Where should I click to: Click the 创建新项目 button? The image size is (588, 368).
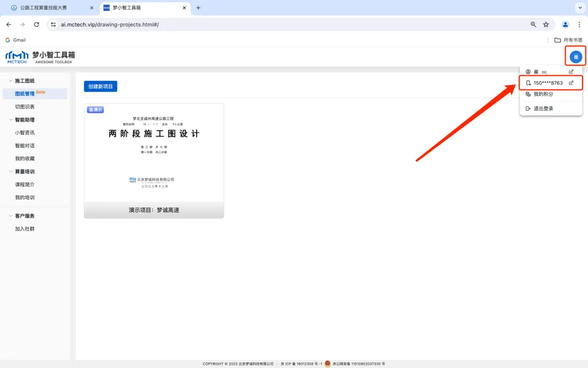click(x=100, y=87)
